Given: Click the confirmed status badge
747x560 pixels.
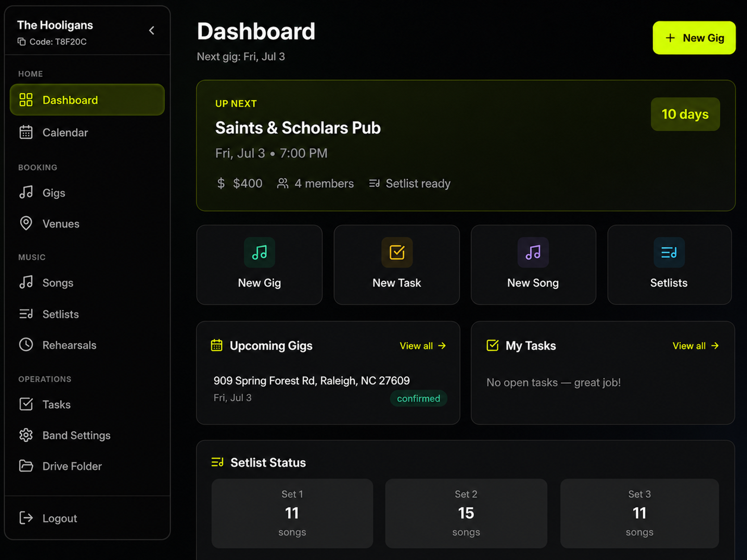Looking at the screenshot, I should pos(418,398).
